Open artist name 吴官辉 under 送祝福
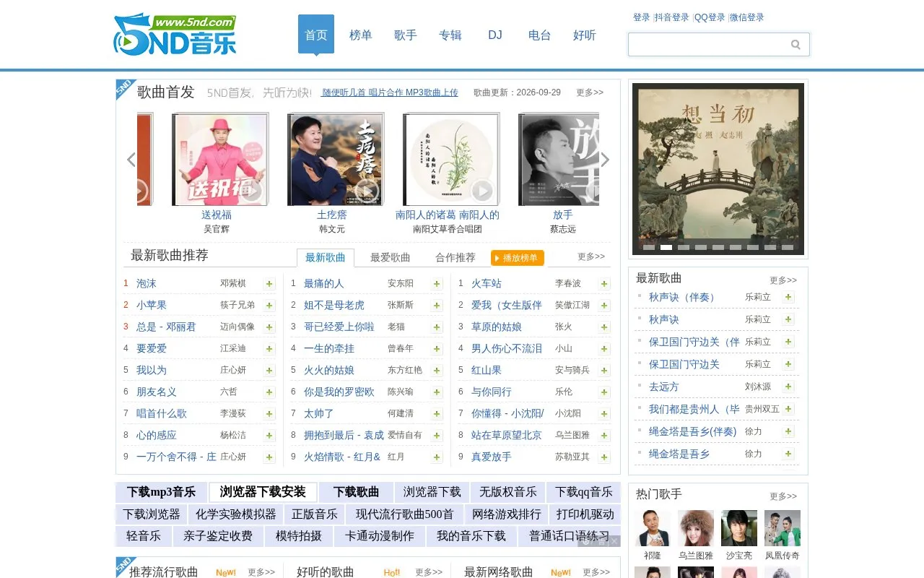924x578 pixels. (217, 229)
